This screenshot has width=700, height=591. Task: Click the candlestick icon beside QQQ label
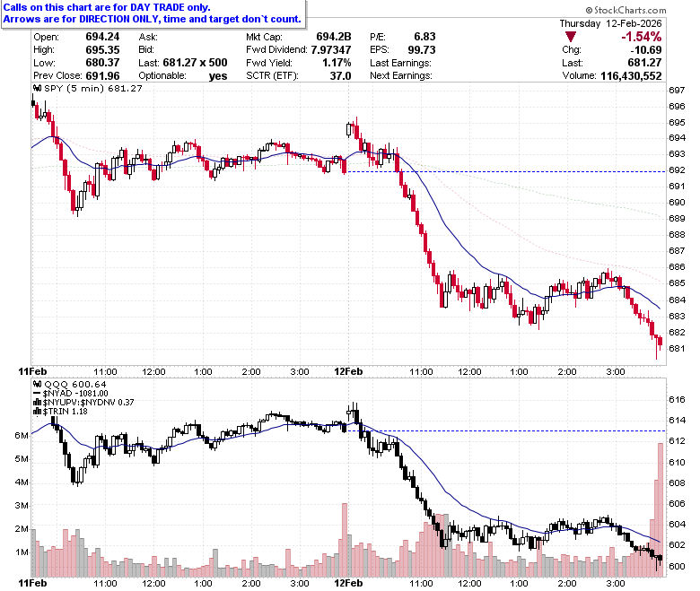click(x=38, y=384)
